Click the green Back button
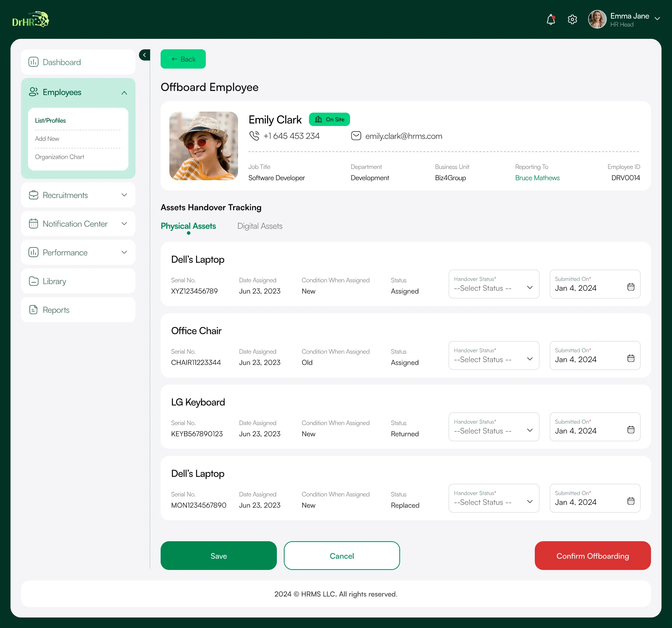Screen dimensions: 672x628 183,59
